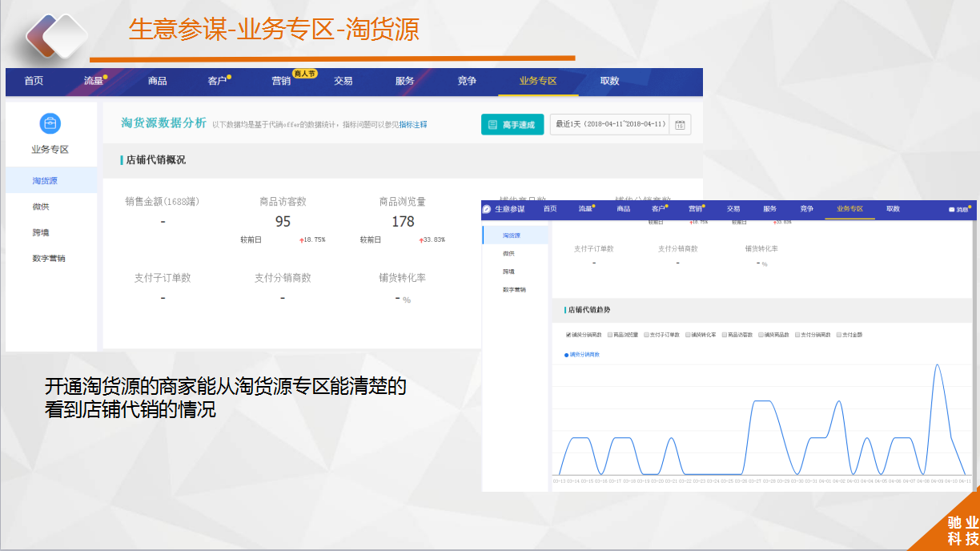
Task: Check the 铺货转化率 trend checkbox
Action: coord(687,335)
